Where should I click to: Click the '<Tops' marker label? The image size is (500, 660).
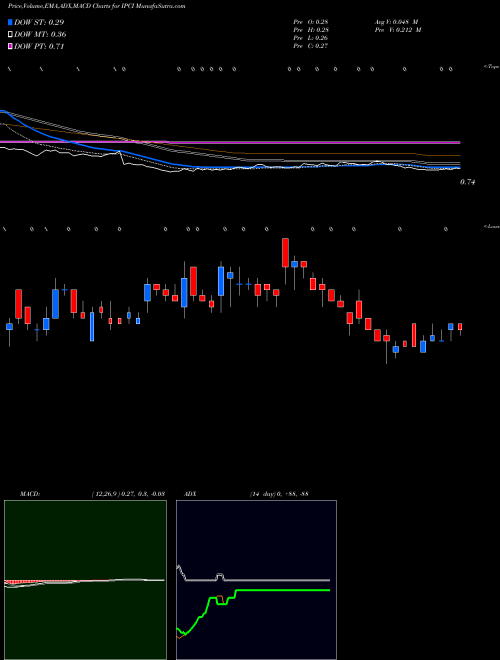pyautogui.click(x=491, y=67)
